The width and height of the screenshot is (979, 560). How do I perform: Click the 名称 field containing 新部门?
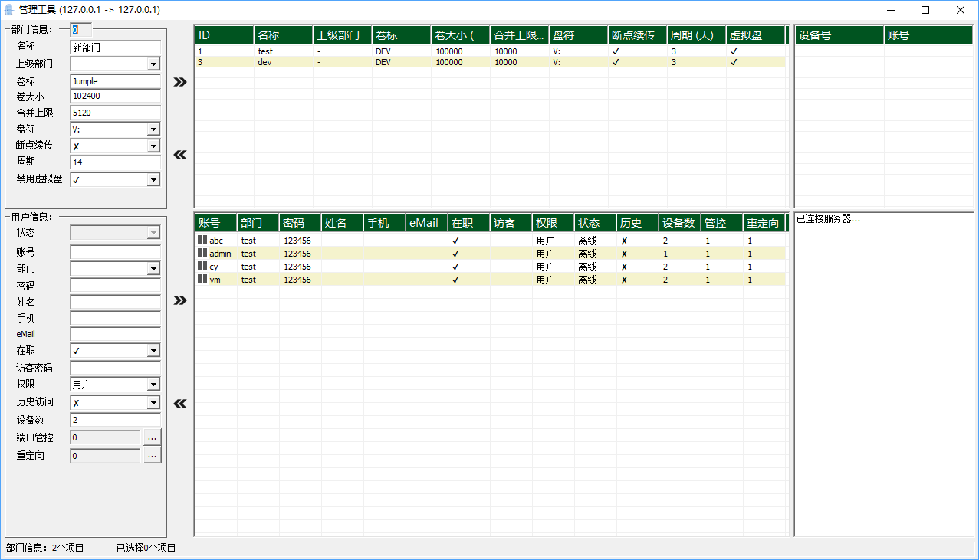click(x=115, y=47)
